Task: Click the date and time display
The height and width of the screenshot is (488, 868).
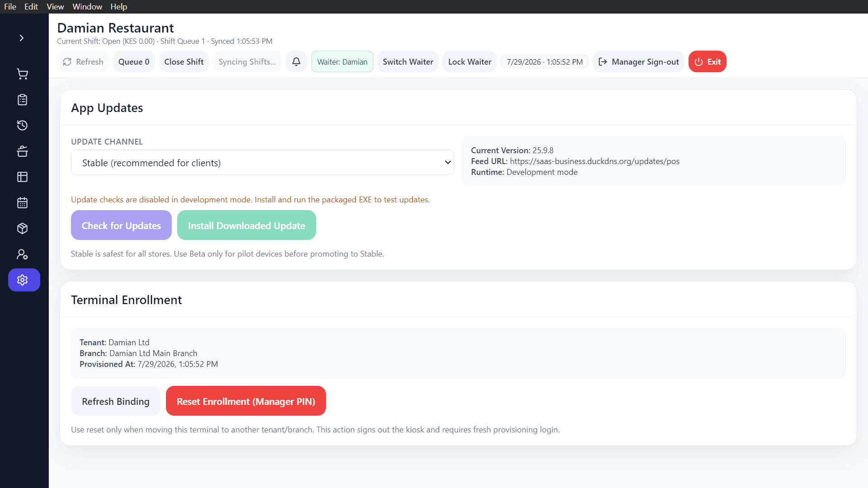Action: [545, 62]
